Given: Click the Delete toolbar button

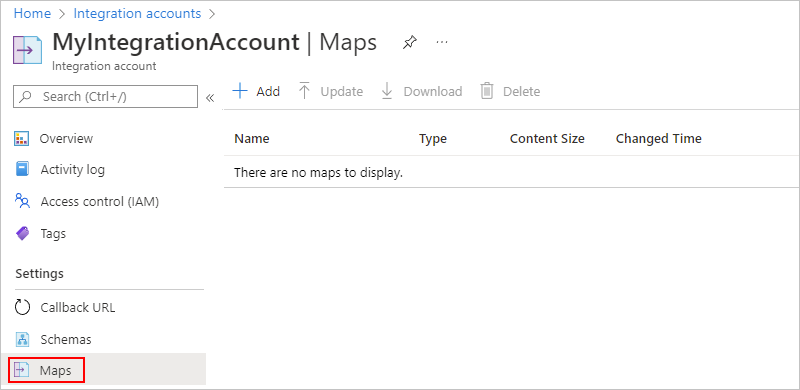Looking at the screenshot, I should click(x=510, y=92).
